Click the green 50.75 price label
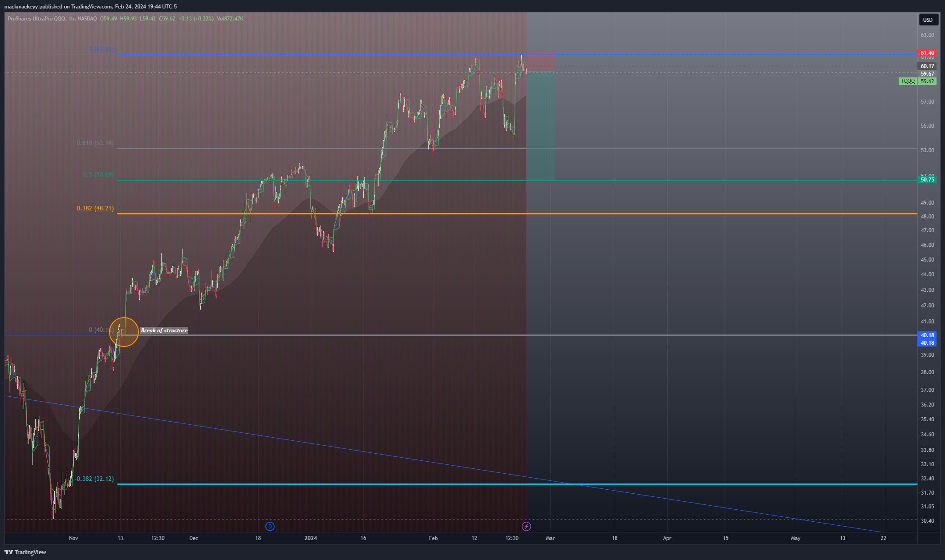This screenshot has height=560, width=945. [927, 180]
